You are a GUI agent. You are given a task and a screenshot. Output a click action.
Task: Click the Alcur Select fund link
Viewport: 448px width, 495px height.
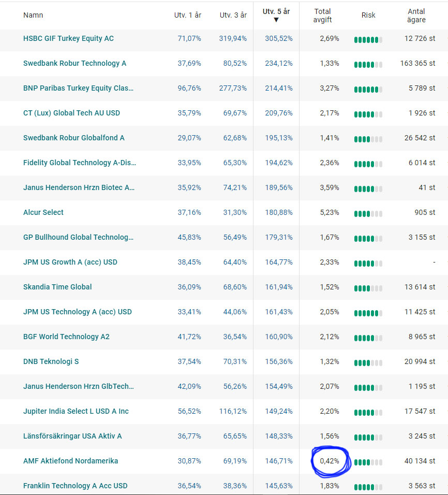pyautogui.click(x=43, y=212)
